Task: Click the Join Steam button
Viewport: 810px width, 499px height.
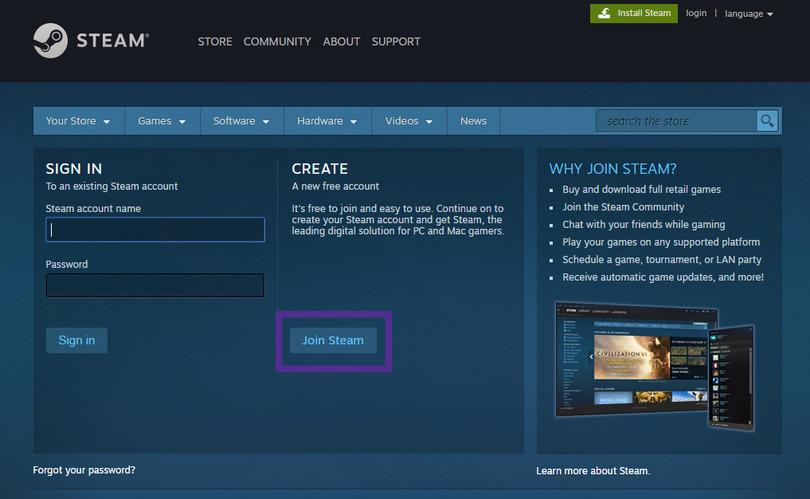Action: (333, 340)
